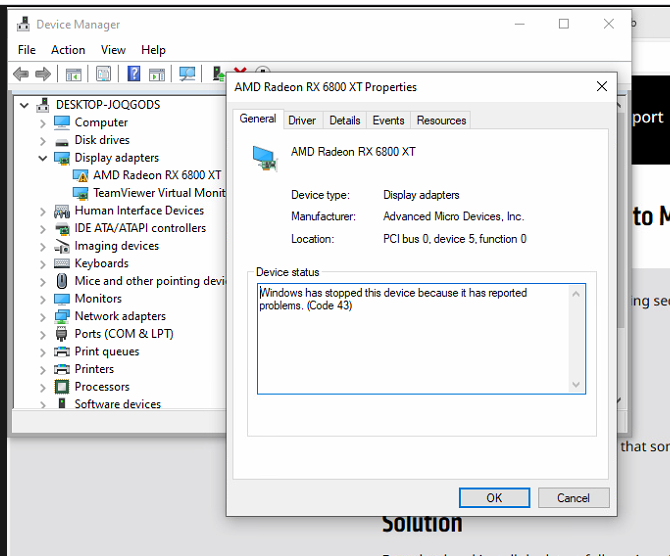Click the Ports (COM & LPT) icon
The image size is (670, 556).
62,334
